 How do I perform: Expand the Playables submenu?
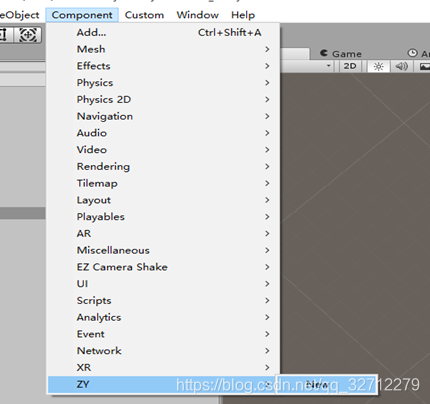click(x=163, y=217)
